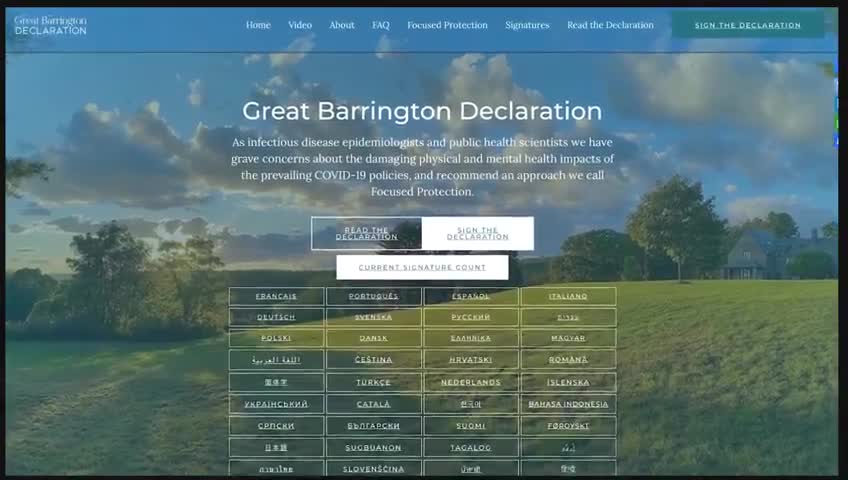848x480 pixels.
Task: Pick the Türkçe language button
Action: 374,382
